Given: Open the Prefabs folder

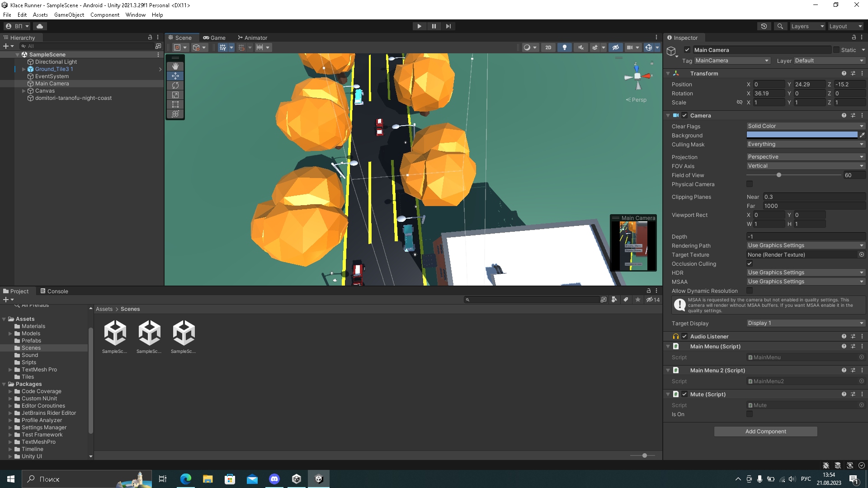Looking at the screenshot, I should 31,341.
